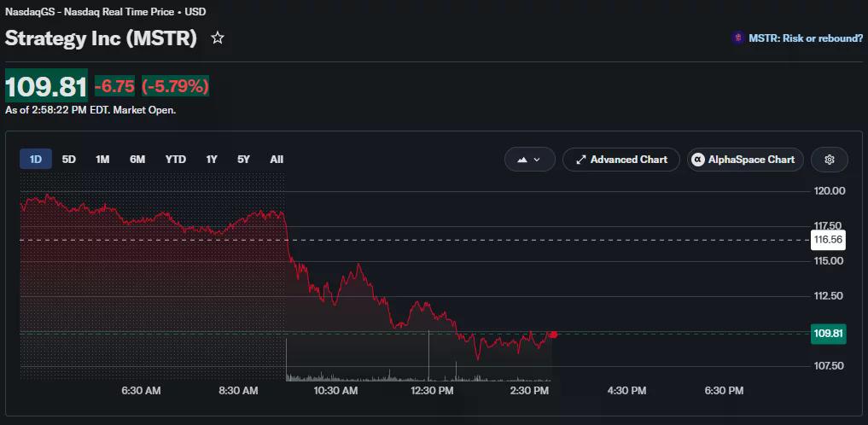Choose the 1Y range
This screenshot has height=425, width=868.
[212, 160]
